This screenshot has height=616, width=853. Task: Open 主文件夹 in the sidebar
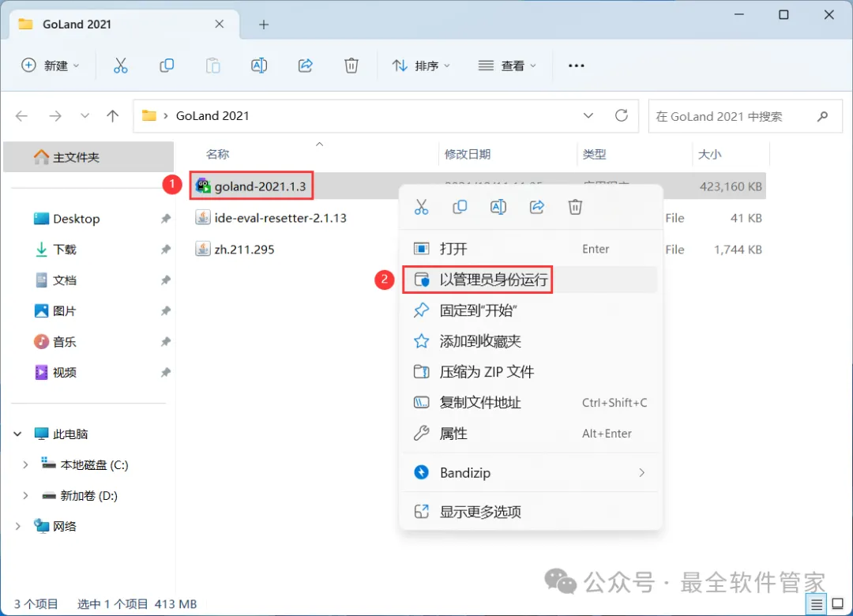88,157
